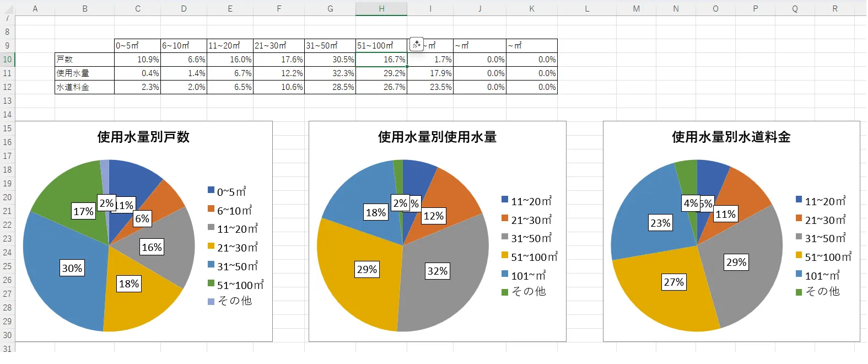Select header cell 21~30㎥ in the table
Image resolution: width=868 pixels, height=364 pixels.
[x=279, y=46]
